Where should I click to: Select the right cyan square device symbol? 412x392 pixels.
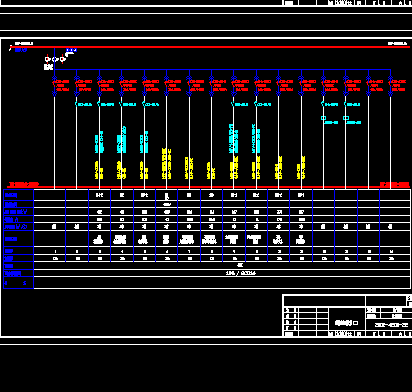tap(346, 118)
